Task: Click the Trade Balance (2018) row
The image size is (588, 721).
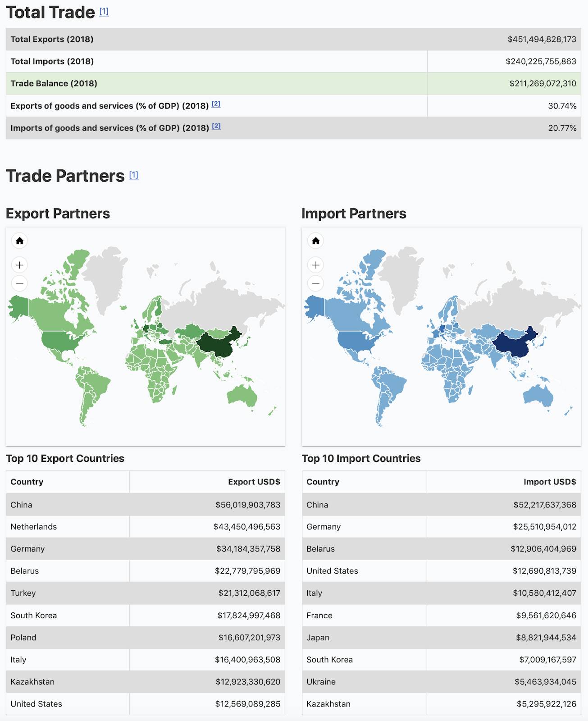Action: pos(293,83)
